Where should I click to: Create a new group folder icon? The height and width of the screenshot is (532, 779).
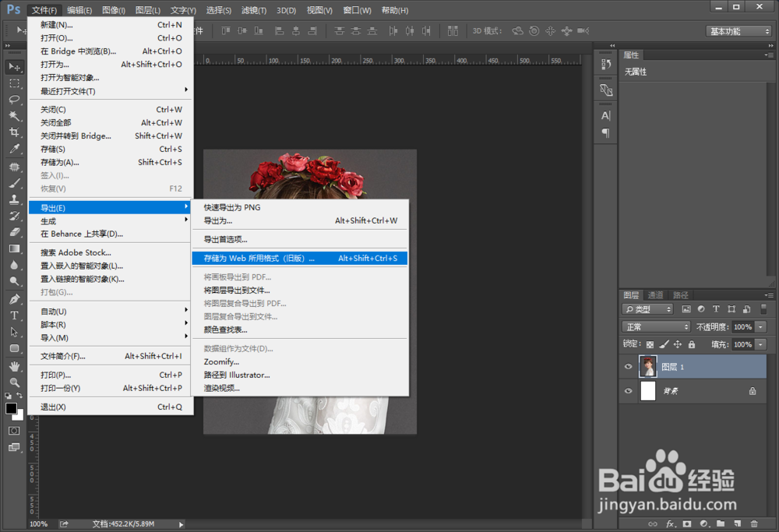tap(721, 523)
